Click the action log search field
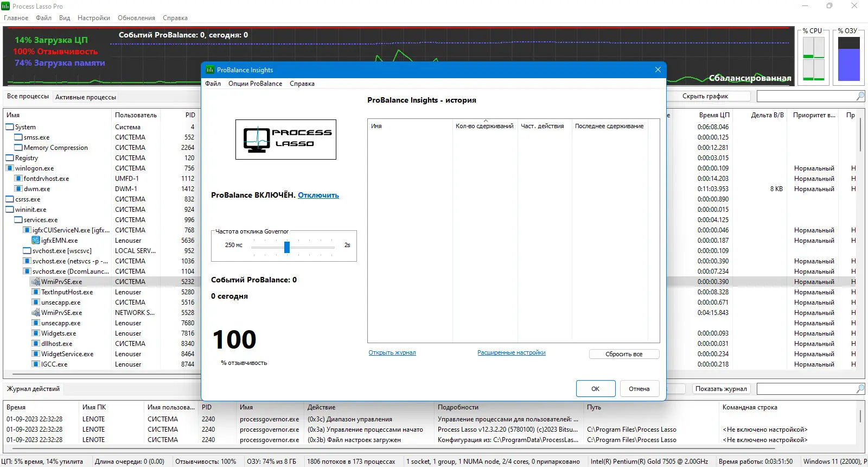868x467 pixels. point(806,389)
